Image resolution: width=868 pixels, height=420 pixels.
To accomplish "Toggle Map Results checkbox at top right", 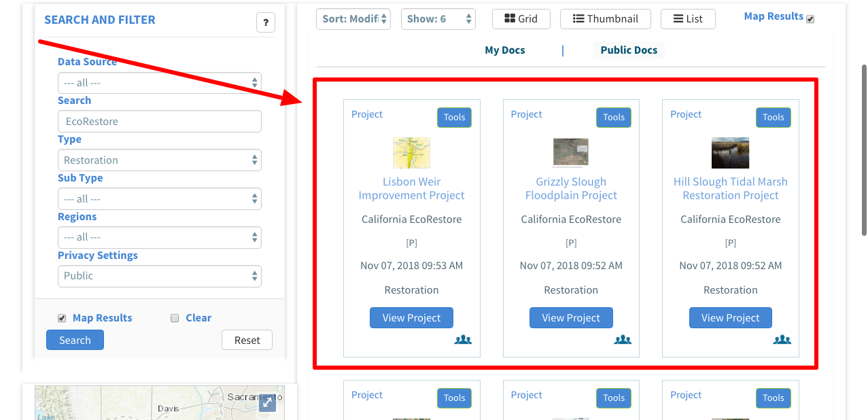I will point(810,19).
